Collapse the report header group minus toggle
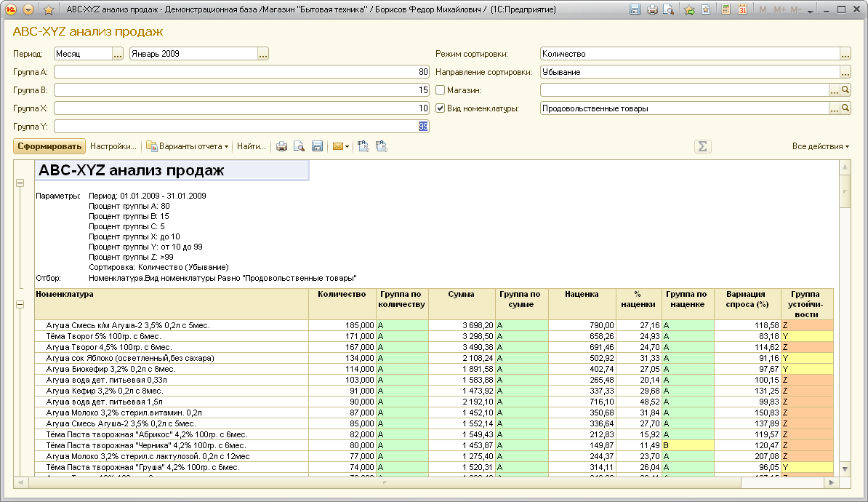Image resolution: width=868 pixels, height=502 pixels. click(20, 183)
